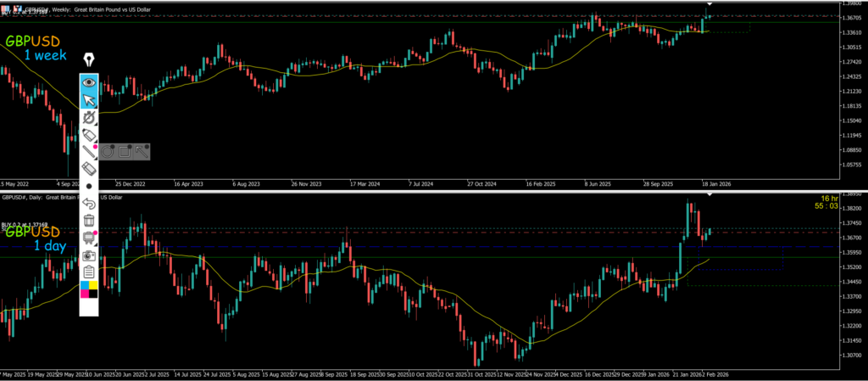This screenshot has width=868, height=381.
Task: Click the white chart shift triangle on daily chart
Action: [x=710, y=195]
